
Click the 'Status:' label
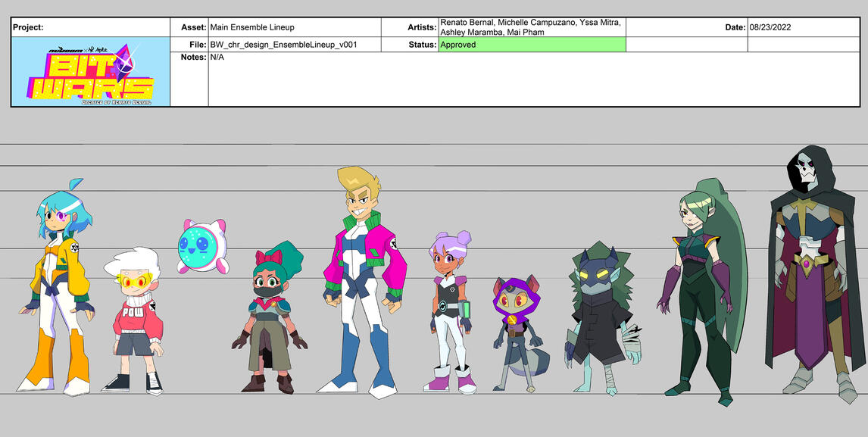pos(423,45)
